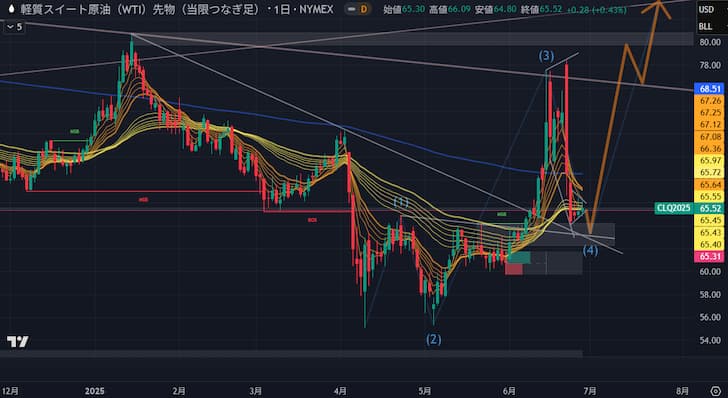Select the pink 65.31 price label
This screenshot has width=728, height=398.
710,256
